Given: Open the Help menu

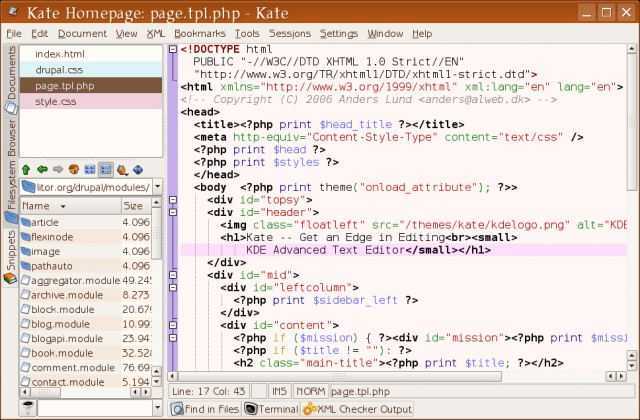Looking at the screenshot, I should 422,34.
